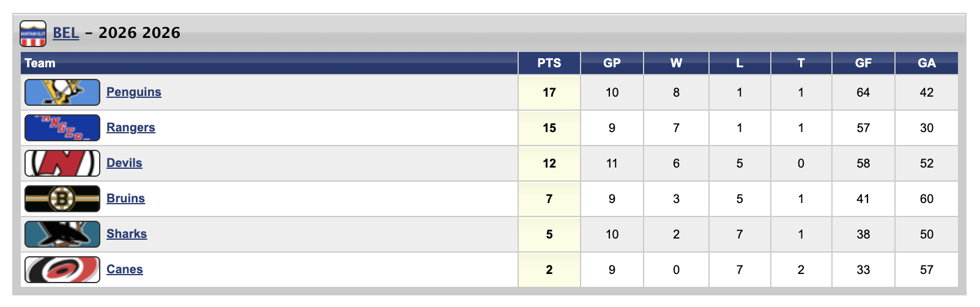Open the BEL league link
980x307 pixels.
tap(66, 32)
